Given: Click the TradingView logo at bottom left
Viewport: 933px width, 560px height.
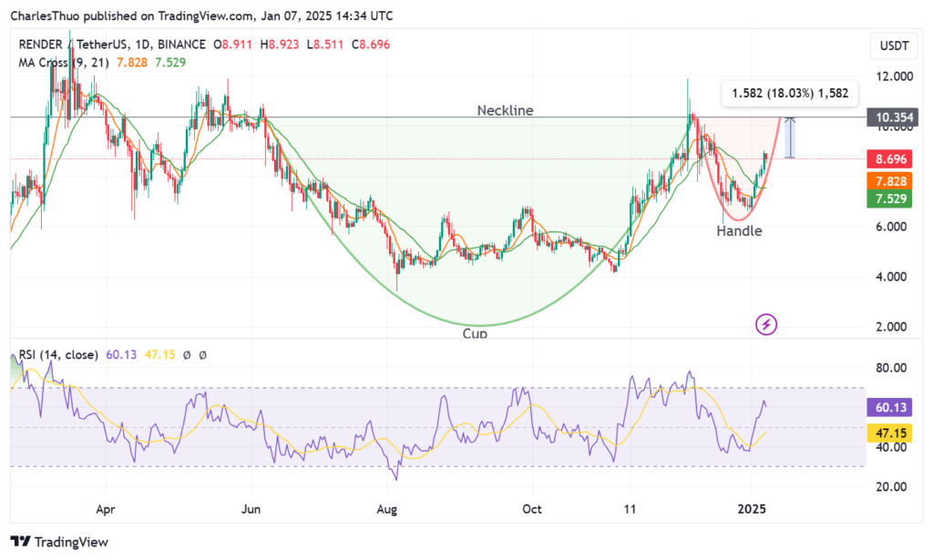Looking at the screenshot, I should pos(59,542).
